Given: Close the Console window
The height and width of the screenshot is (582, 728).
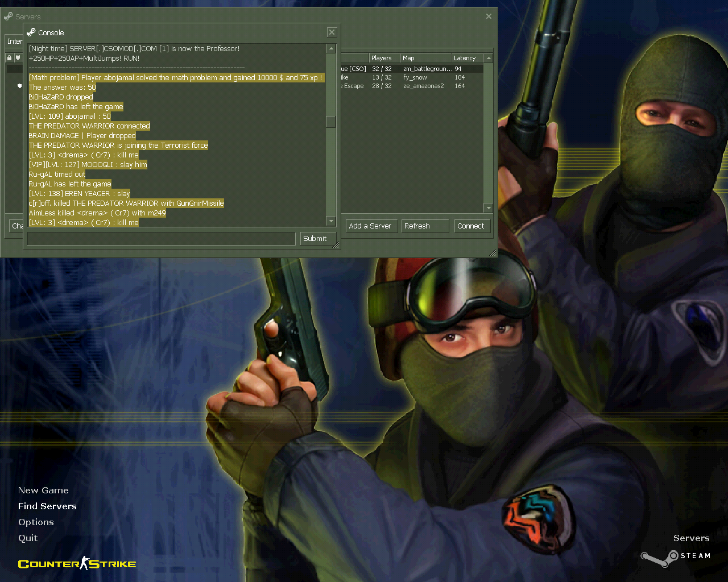Looking at the screenshot, I should (x=332, y=32).
